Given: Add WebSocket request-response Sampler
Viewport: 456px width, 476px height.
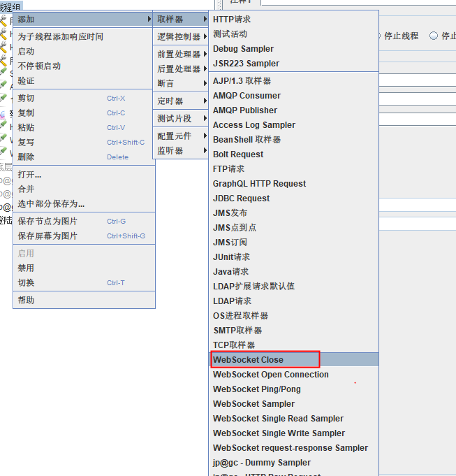Looking at the screenshot, I should tap(290, 448).
